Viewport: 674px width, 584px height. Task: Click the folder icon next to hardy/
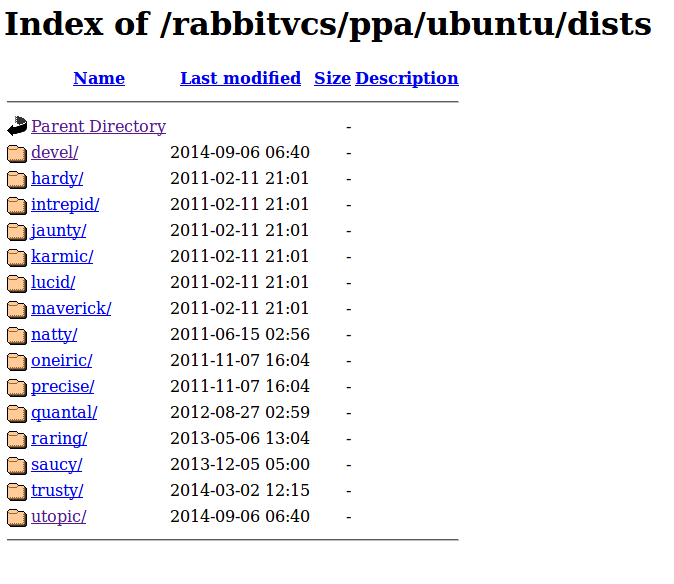[x=17, y=179]
